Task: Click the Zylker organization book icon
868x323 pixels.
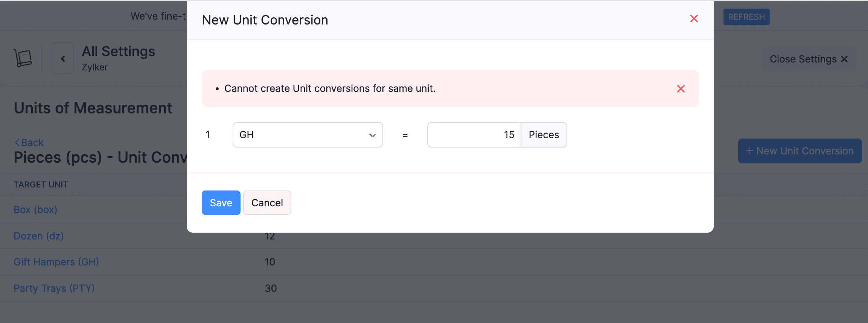Action: pos(23,57)
